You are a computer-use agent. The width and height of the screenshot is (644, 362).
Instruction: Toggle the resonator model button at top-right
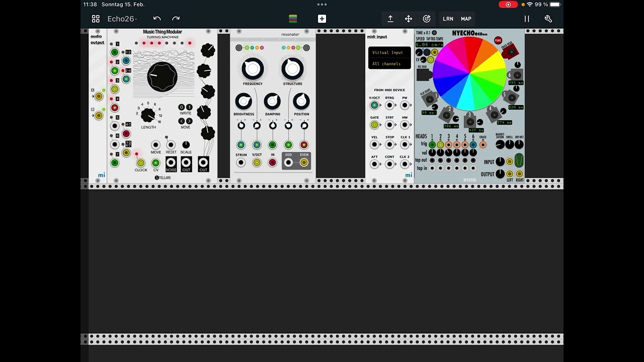[306, 48]
